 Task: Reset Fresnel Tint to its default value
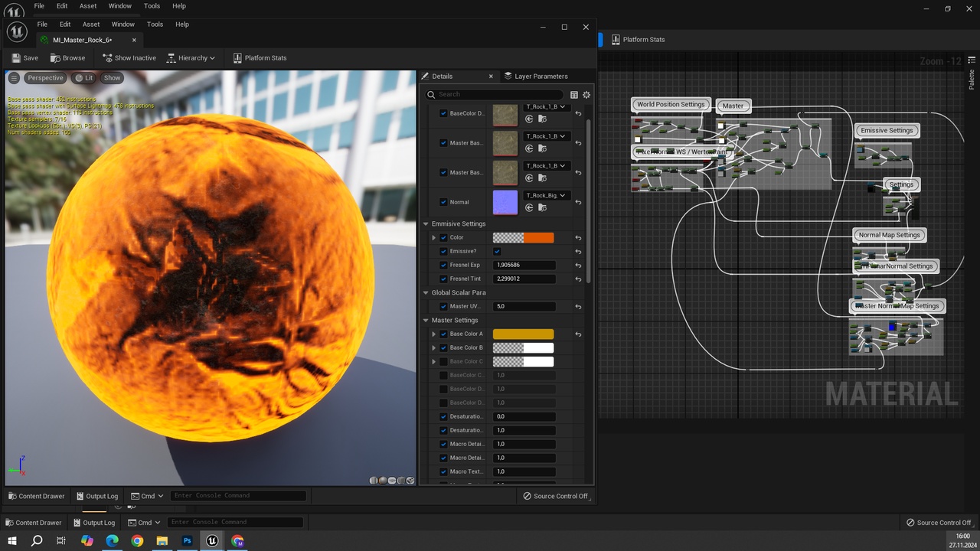(578, 279)
